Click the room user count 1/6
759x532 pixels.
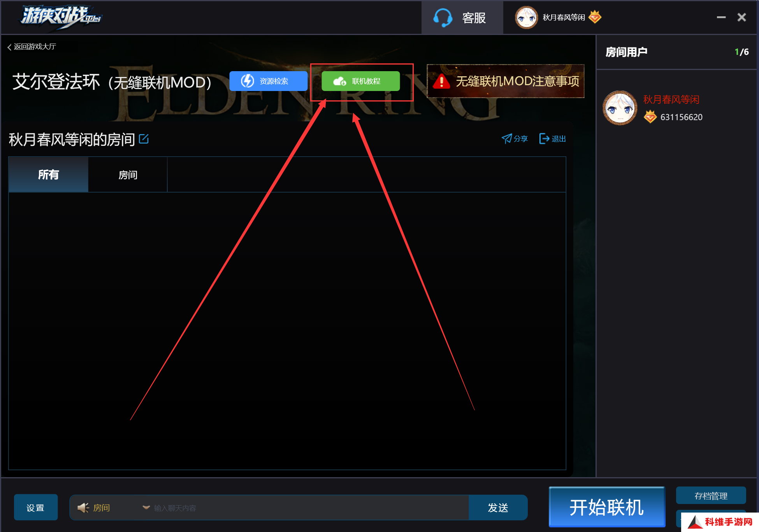(741, 52)
